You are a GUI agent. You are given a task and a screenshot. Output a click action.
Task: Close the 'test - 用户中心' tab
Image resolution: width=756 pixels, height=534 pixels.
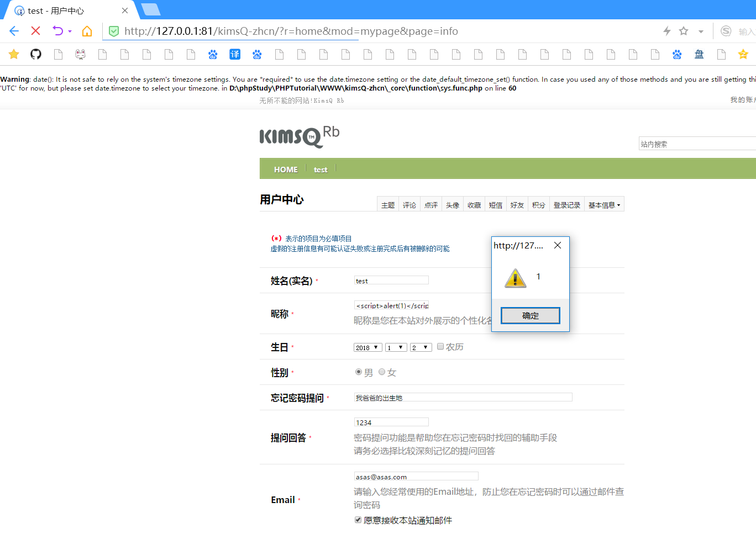pyautogui.click(x=125, y=10)
